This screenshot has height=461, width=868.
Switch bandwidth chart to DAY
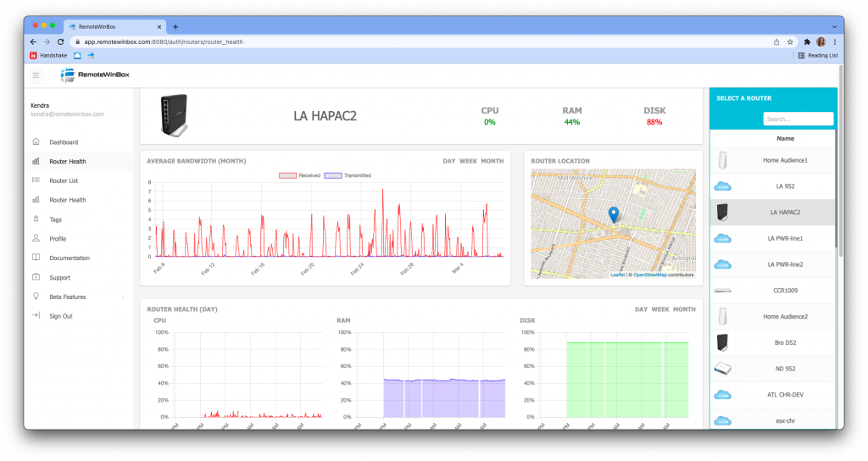point(449,161)
